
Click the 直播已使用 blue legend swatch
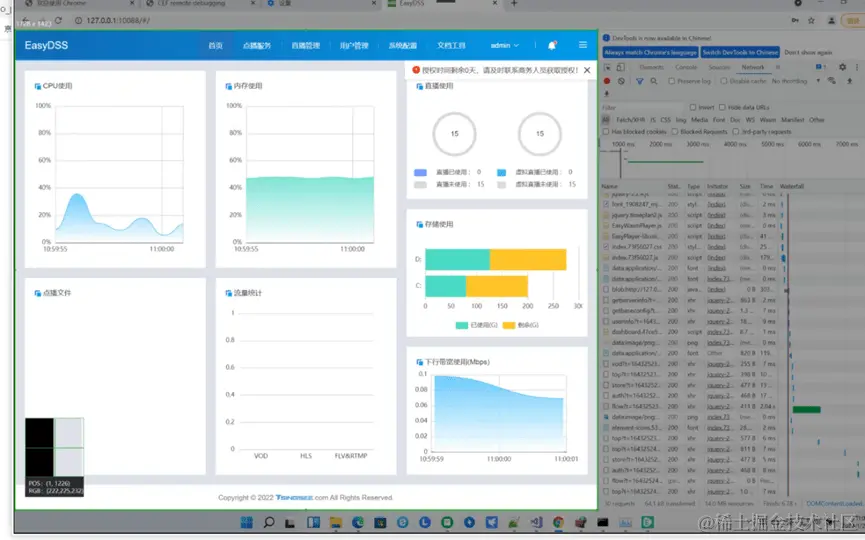(420, 172)
